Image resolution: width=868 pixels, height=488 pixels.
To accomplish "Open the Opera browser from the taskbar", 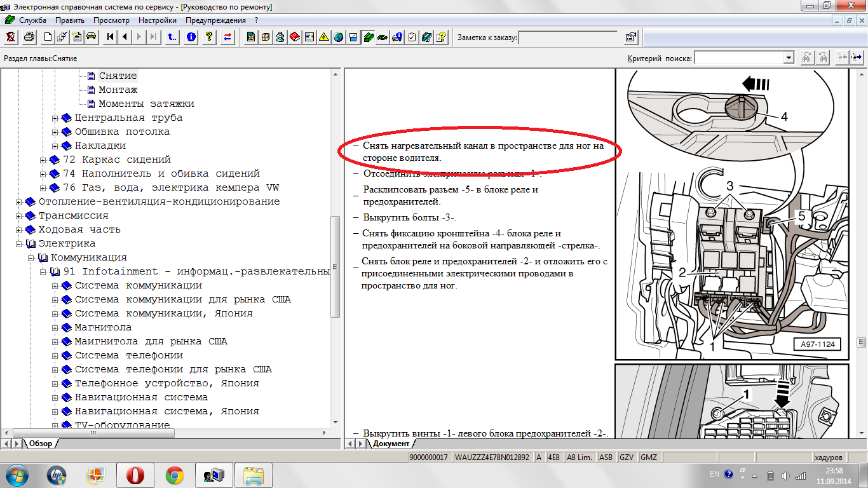I will pyautogui.click(x=135, y=475).
